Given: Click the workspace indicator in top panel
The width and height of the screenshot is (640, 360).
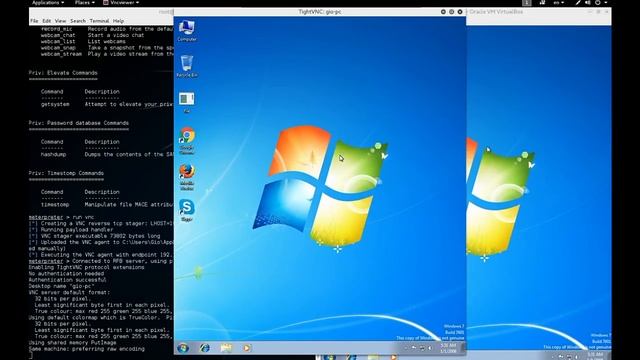Looking at the screenshot, I should point(527,2).
